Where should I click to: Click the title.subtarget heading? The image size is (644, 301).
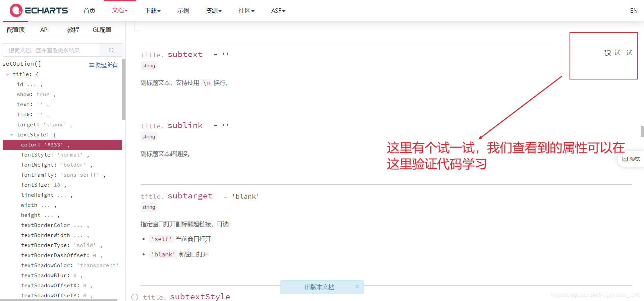tap(176, 196)
